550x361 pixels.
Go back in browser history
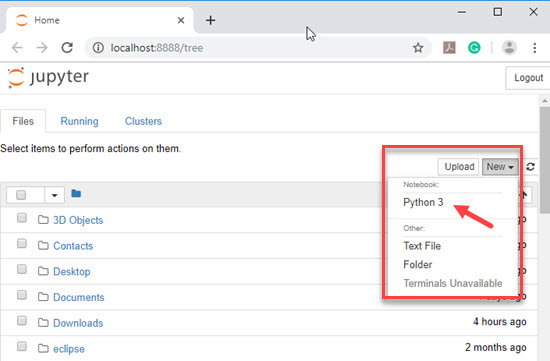[x=17, y=48]
